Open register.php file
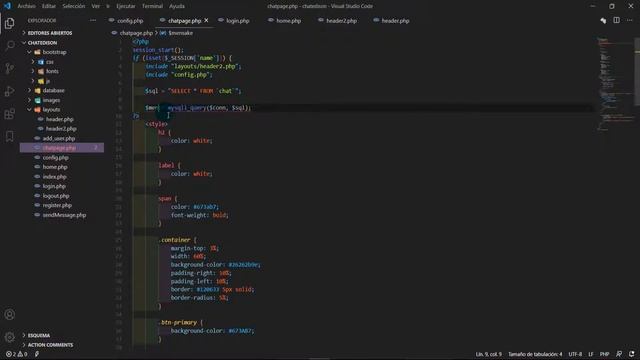Viewport: 640px width, 360px height. click(57, 205)
